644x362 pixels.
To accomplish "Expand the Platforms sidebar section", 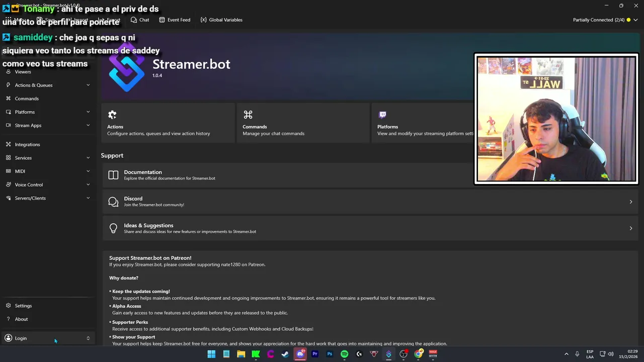I will tap(48, 112).
